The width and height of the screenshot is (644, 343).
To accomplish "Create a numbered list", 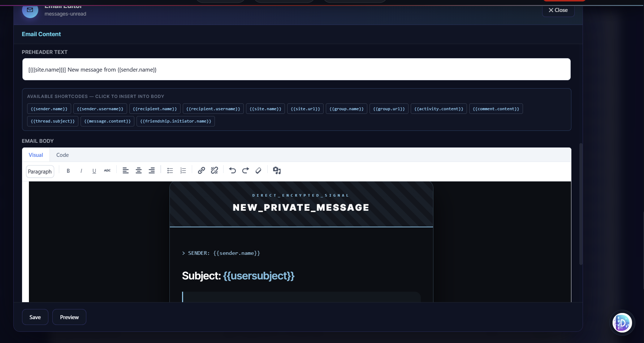I will coord(183,170).
